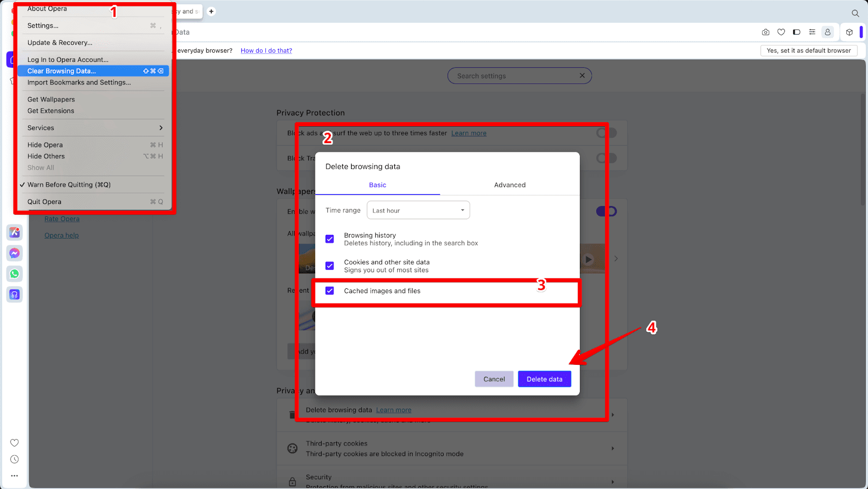Open the extensions cube icon
The image size is (868, 489).
(x=850, y=32)
